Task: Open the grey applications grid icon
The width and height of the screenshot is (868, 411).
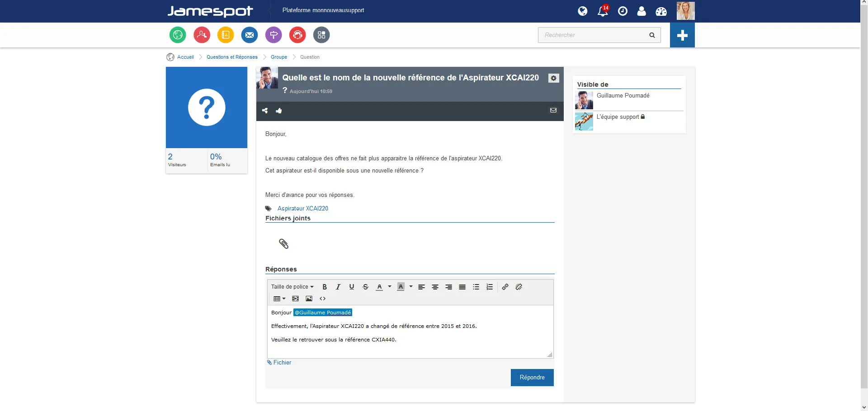Action: (321, 35)
